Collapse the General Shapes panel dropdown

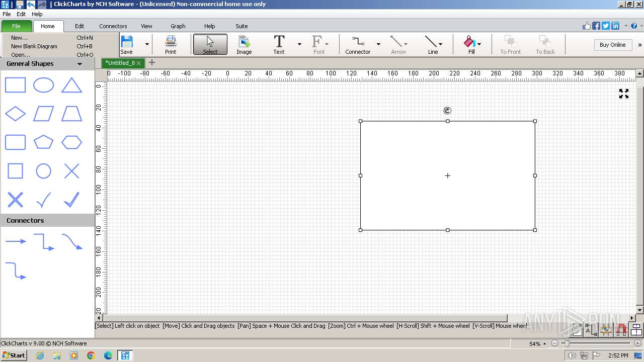79,64
